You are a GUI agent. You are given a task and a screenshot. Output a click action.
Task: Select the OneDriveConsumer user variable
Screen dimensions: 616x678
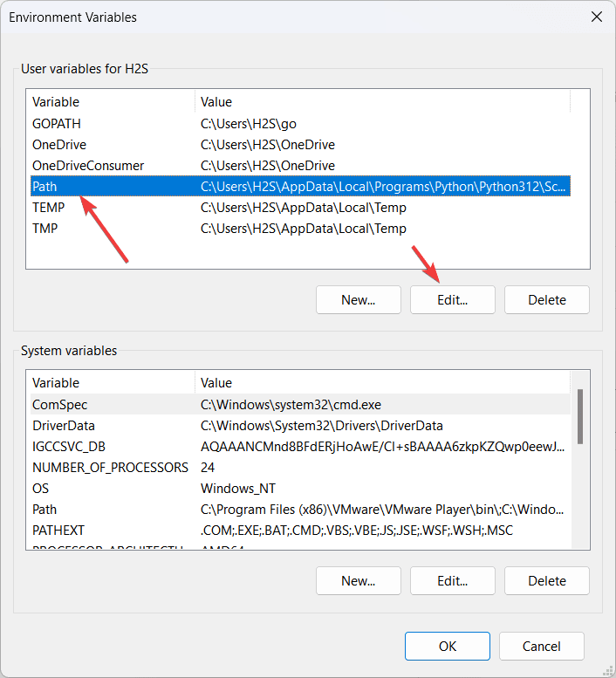[x=300, y=166]
